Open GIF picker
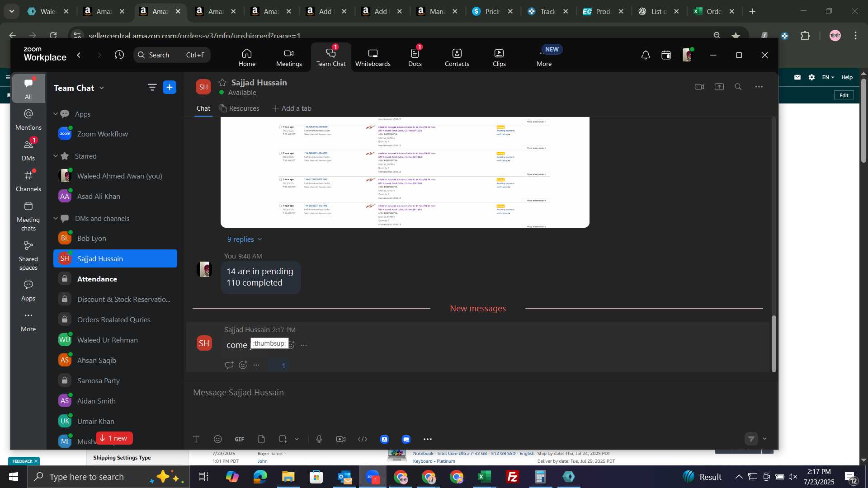 tap(240, 439)
